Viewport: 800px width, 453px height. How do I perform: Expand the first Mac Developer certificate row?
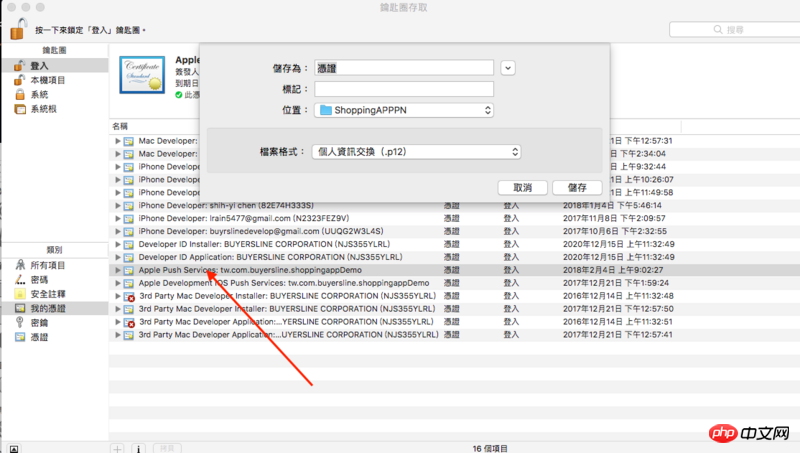(118, 141)
